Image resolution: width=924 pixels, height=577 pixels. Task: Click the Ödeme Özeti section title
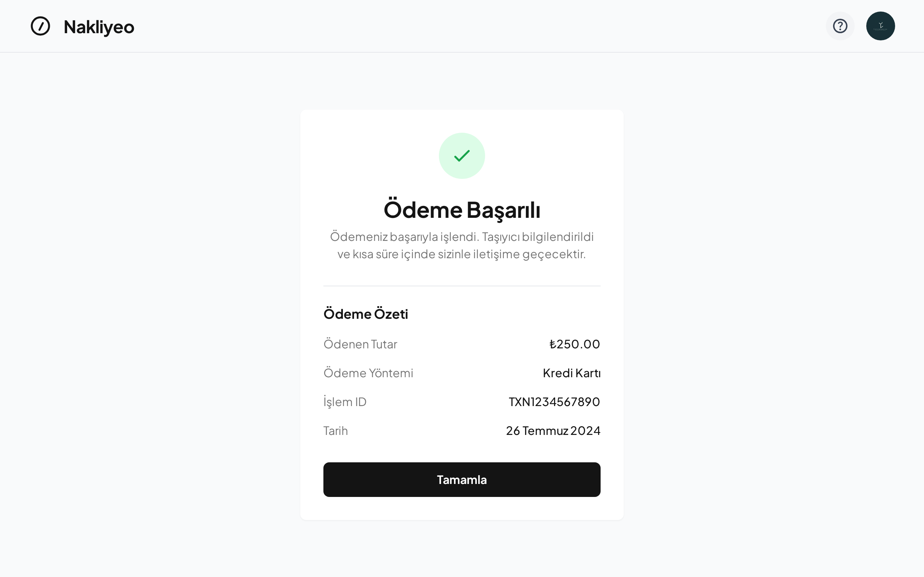point(365,314)
